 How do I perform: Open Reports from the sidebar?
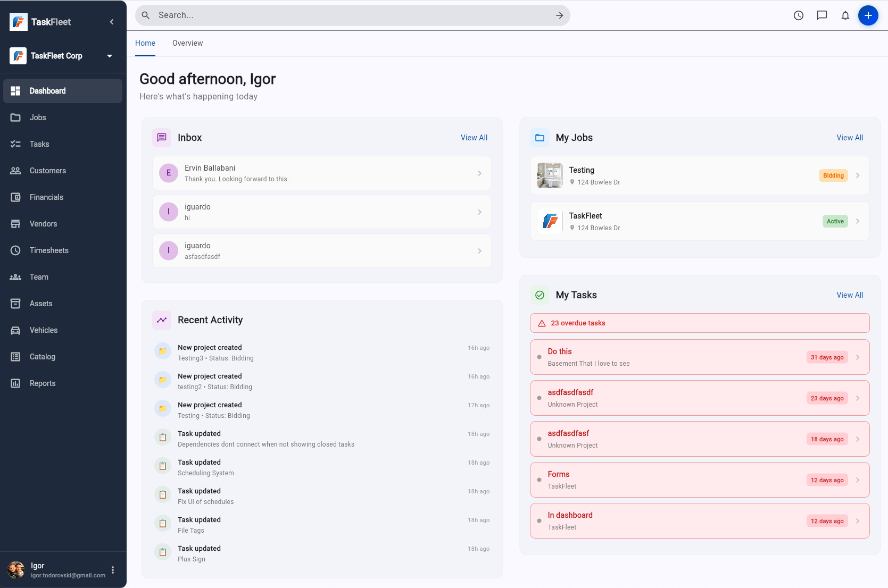coord(43,383)
